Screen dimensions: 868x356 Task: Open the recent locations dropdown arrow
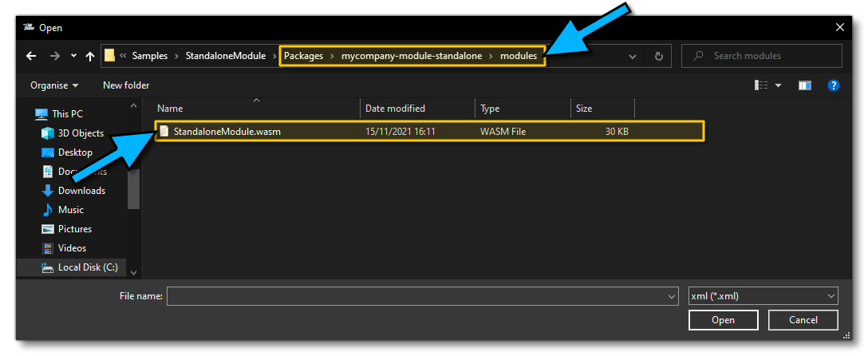click(x=73, y=56)
